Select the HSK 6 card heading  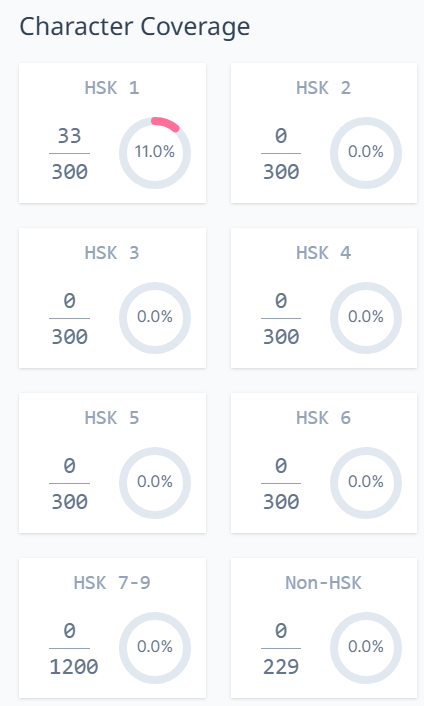(x=324, y=418)
